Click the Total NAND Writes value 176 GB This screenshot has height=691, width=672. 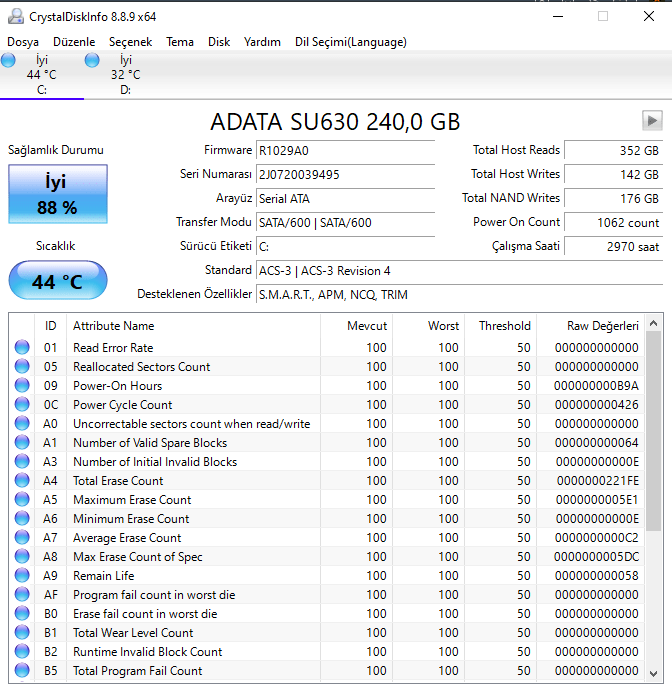coord(613,199)
